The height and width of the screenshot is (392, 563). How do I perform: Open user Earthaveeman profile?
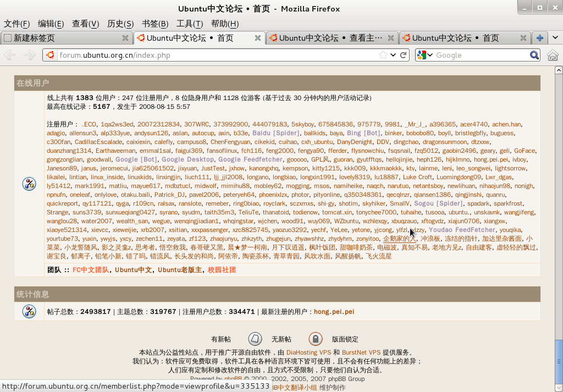(115, 151)
